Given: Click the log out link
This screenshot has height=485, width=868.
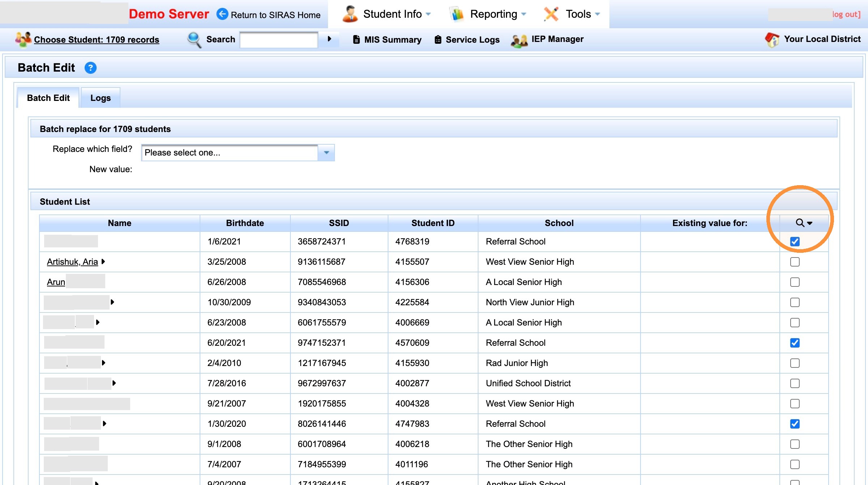Looking at the screenshot, I should 846,14.
